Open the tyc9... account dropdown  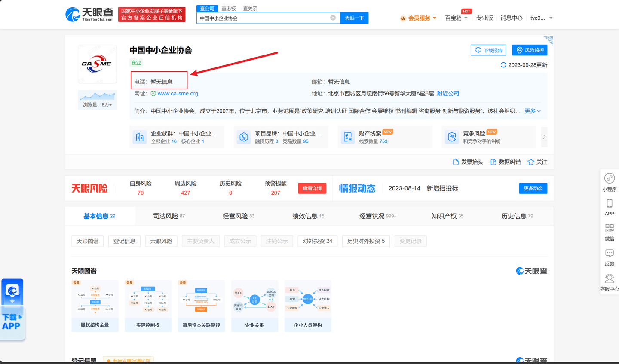[551, 18]
